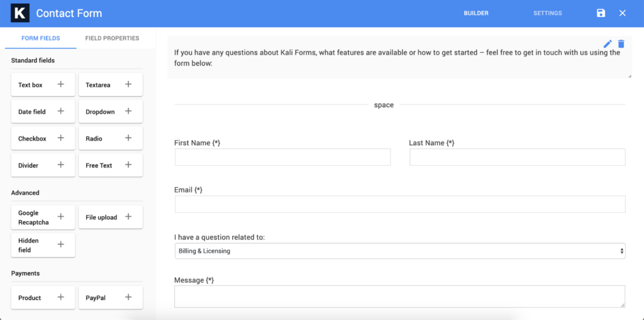Click the First Name input field
Screen dimensions: 644x320
(x=282, y=157)
